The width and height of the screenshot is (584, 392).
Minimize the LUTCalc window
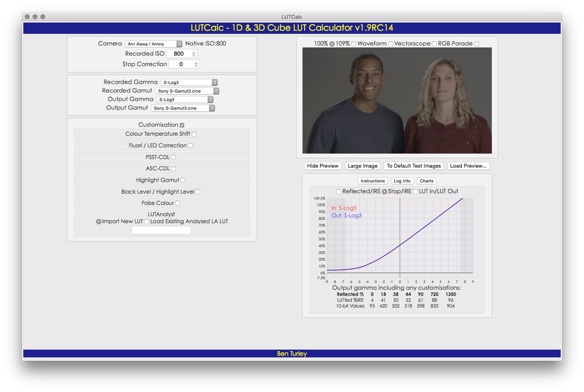[x=35, y=17]
